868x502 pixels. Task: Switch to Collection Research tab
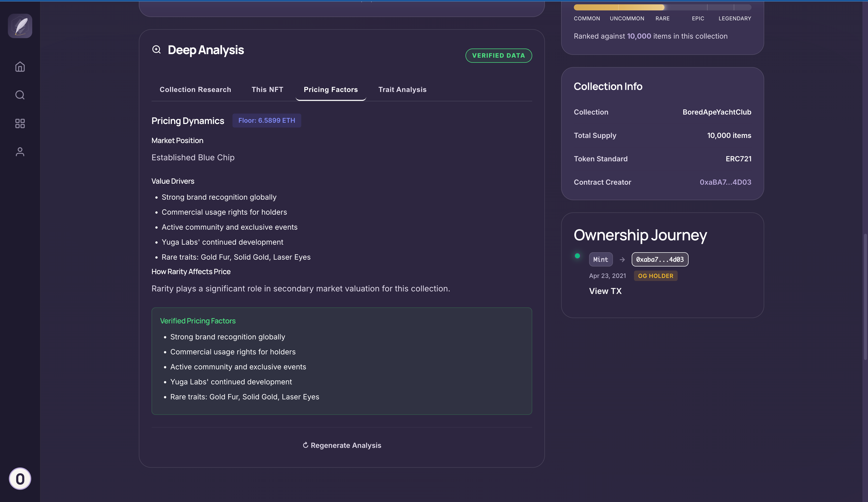tap(195, 90)
